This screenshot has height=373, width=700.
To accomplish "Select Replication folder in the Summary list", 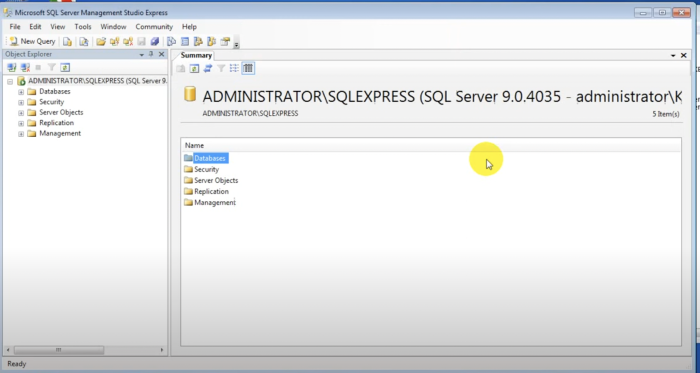I will click(211, 191).
